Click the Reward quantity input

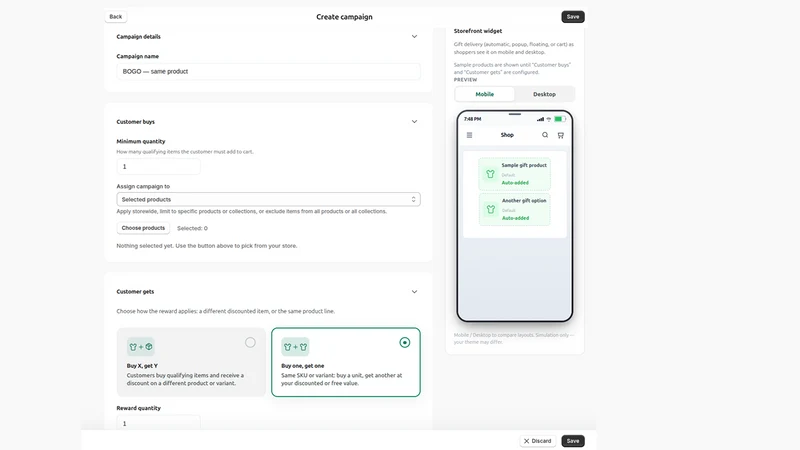(x=158, y=423)
